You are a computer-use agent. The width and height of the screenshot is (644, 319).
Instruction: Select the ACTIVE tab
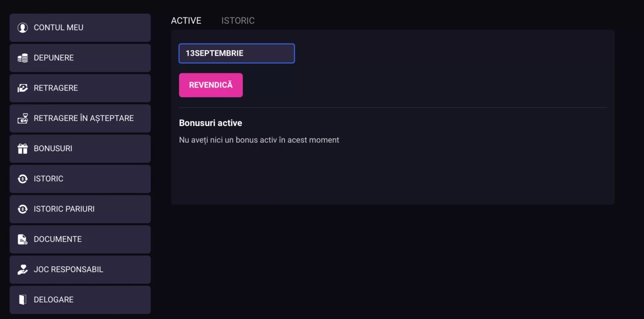[186, 21]
